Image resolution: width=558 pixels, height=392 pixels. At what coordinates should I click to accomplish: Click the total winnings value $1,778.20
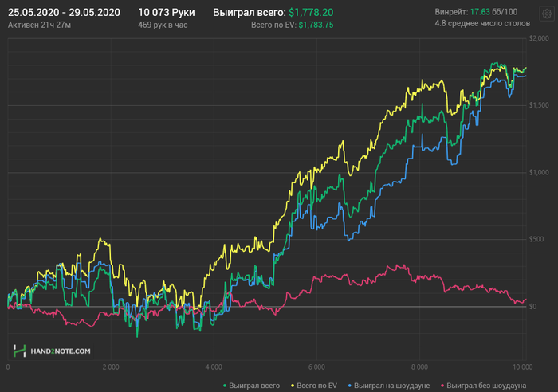pos(311,13)
